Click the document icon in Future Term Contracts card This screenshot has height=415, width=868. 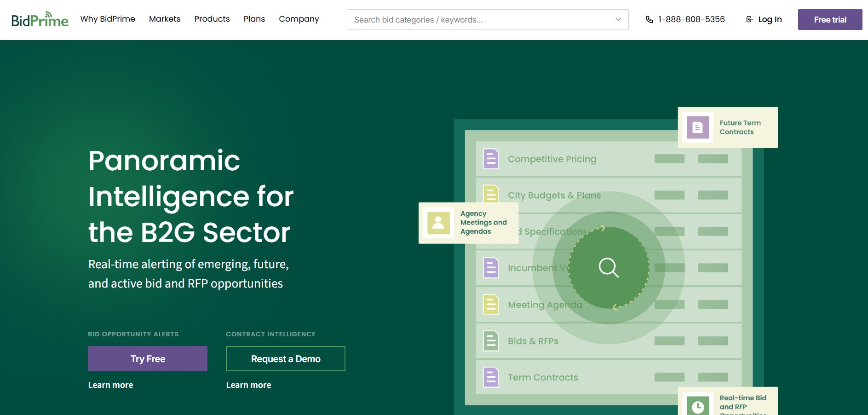pyautogui.click(x=698, y=127)
